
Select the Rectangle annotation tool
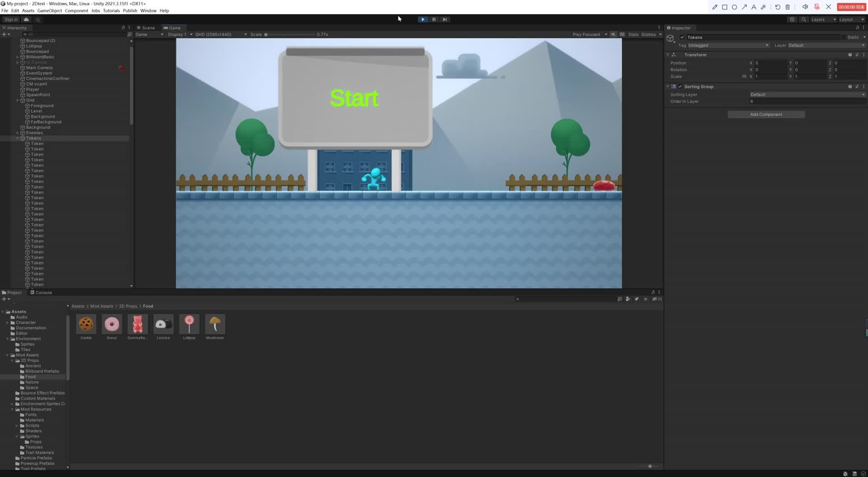pos(724,7)
